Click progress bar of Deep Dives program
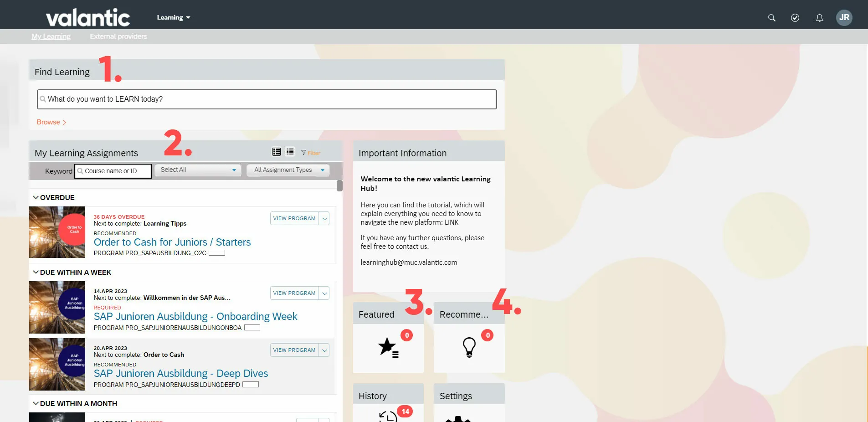 251,385
